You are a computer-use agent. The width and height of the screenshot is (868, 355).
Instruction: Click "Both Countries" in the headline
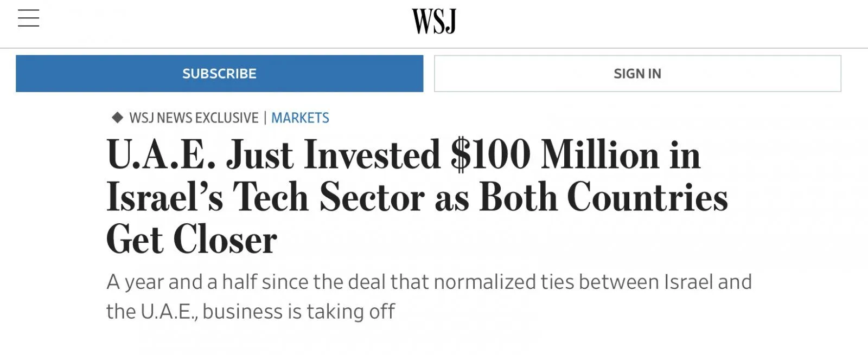(603, 197)
